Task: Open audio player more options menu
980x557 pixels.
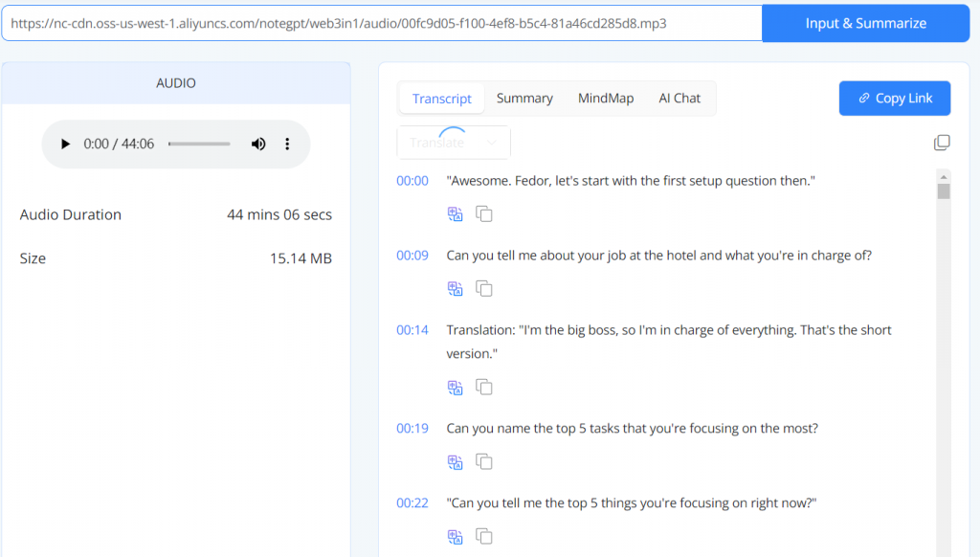Action: tap(287, 145)
